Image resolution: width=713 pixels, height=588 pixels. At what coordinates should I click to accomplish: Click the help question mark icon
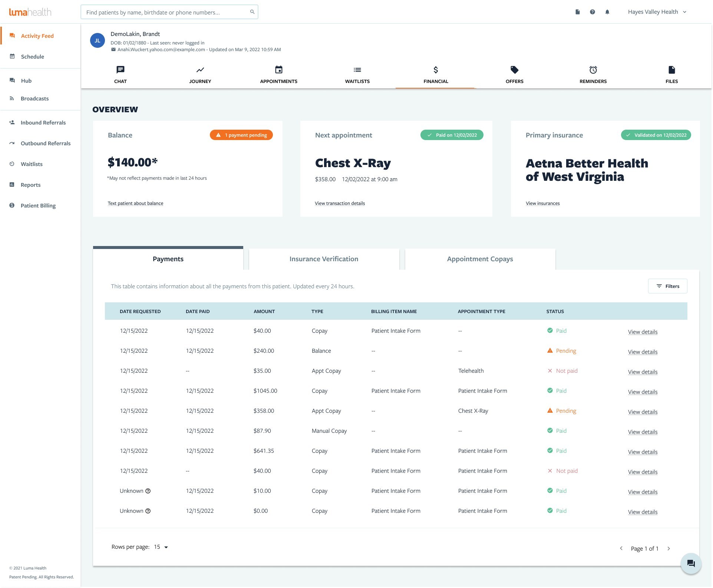coord(592,12)
